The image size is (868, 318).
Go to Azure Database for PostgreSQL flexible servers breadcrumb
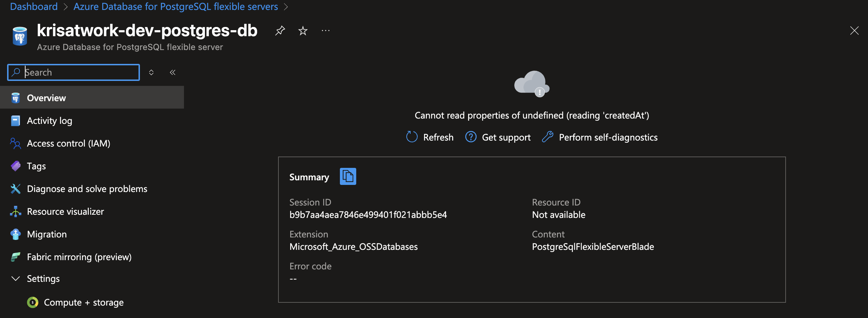click(176, 6)
